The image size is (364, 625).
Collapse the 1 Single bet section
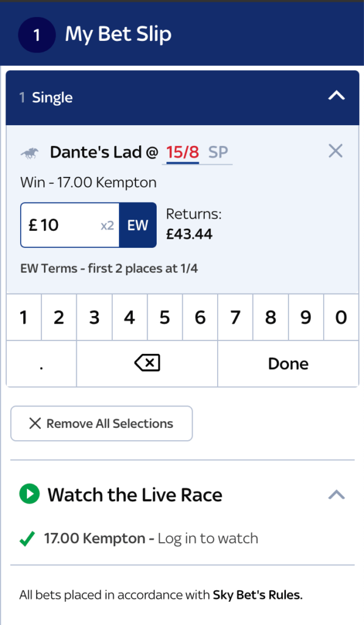pyautogui.click(x=336, y=96)
